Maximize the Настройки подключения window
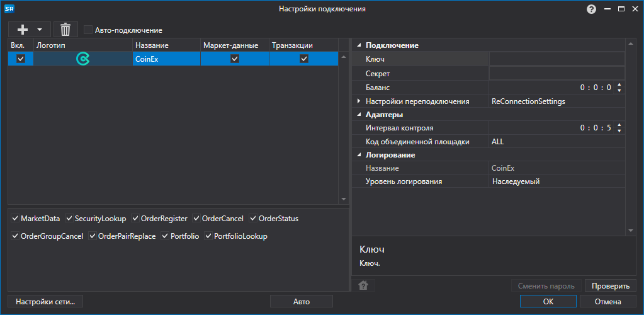Viewport: 644px width, 315px height. tap(621, 9)
